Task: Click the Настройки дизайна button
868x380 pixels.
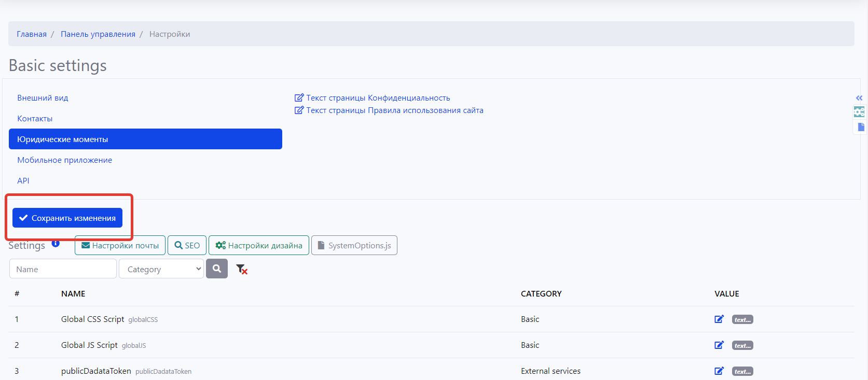Action: [258, 245]
